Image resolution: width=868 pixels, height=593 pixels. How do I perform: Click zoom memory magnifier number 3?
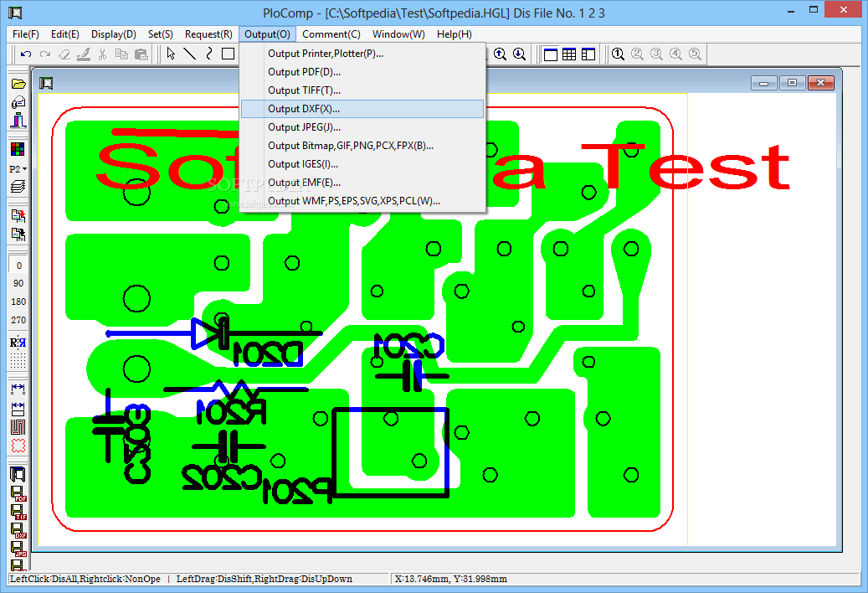[x=656, y=54]
